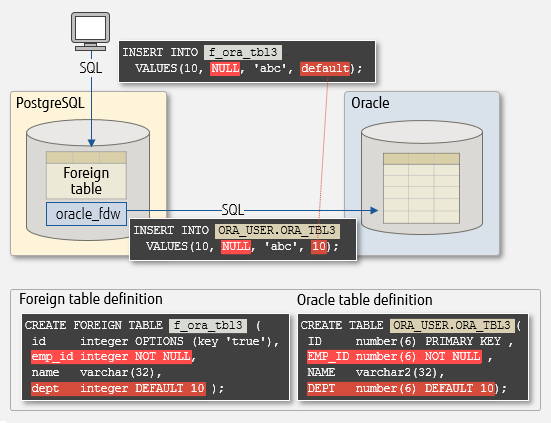The height and width of the screenshot is (423, 551).
Task: Click the oracle_fdw box
Action: pos(86,214)
